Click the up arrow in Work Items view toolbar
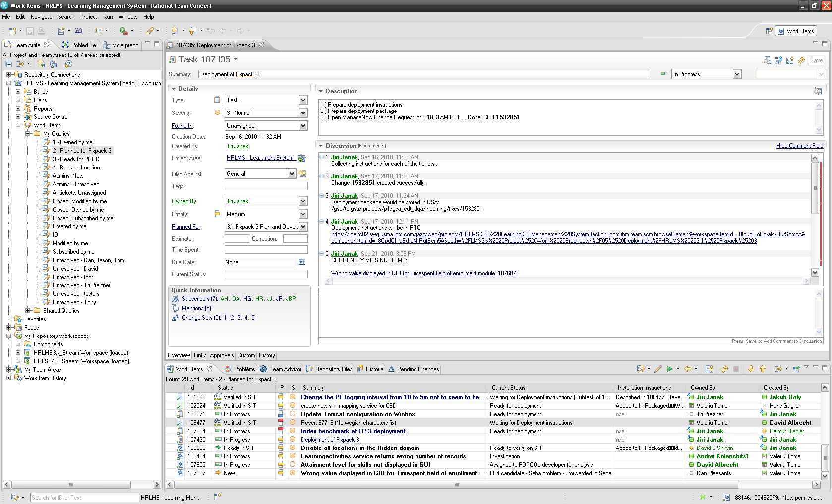The image size is (832, 504). 763,369
